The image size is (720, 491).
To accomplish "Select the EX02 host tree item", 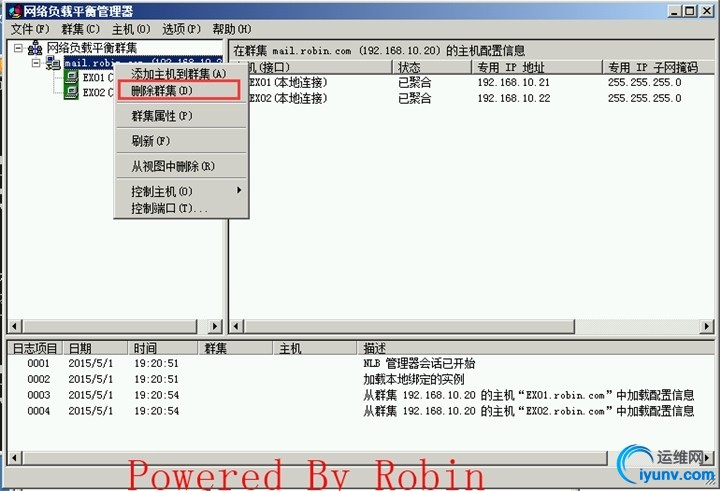I will [97, 92].
